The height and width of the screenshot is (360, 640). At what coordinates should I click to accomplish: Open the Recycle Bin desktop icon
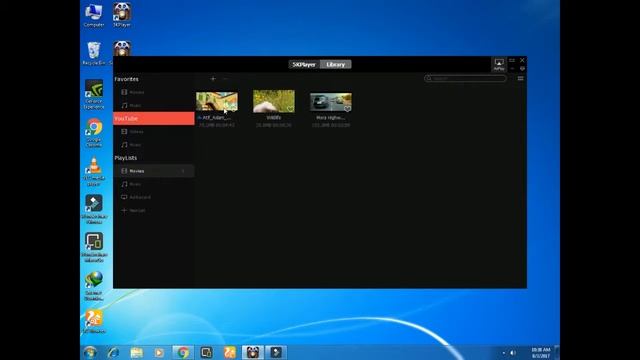click(93, 53)
